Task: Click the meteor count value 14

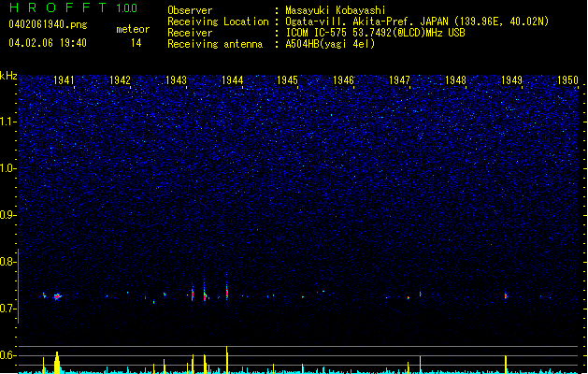Action: click(136, 43)
